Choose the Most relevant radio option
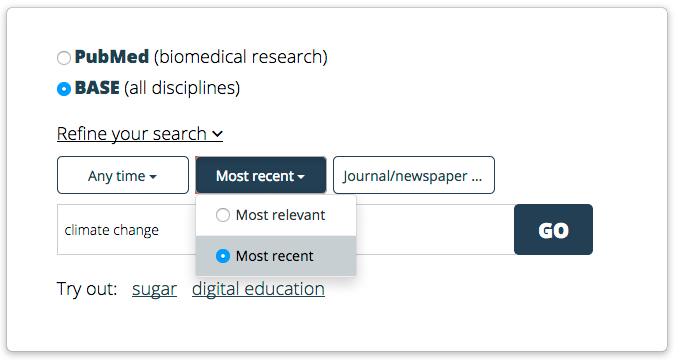 pyautogui.click(x=223, y=215)
